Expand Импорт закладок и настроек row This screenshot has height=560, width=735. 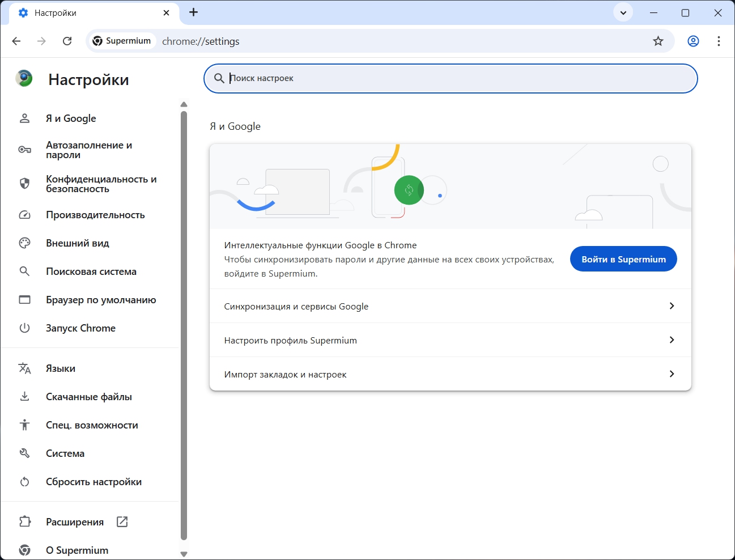pos(451,374)
